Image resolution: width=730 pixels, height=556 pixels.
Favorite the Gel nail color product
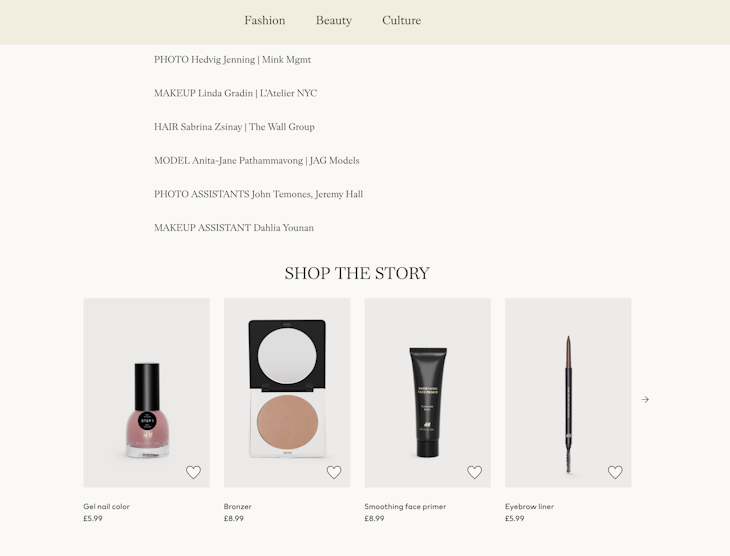click(193, 472)
